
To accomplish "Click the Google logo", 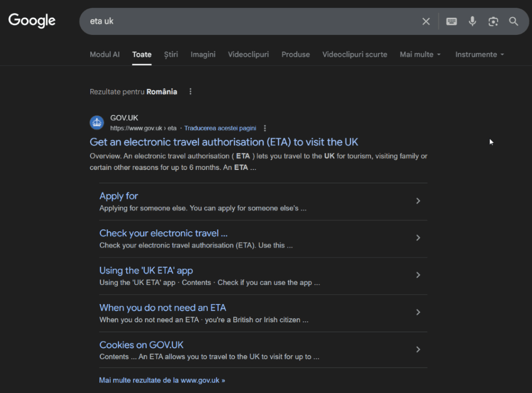I will [x=32, y=21].
